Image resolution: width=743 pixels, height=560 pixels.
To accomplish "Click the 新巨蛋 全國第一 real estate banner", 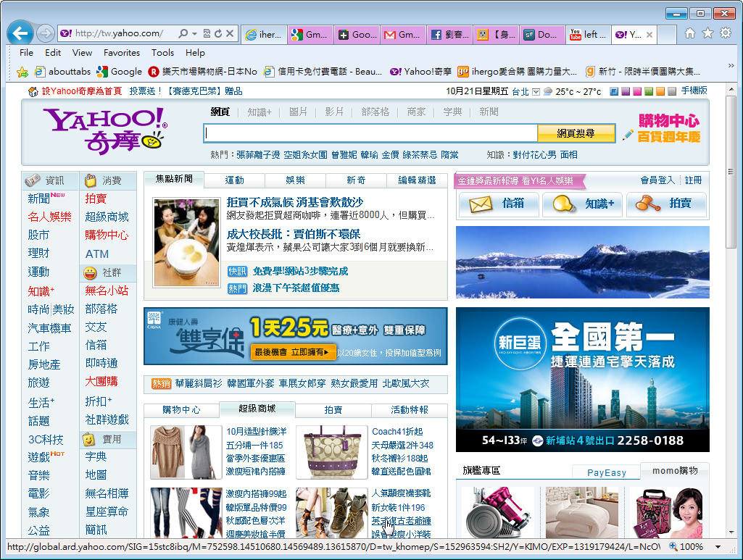I will point(582,380).
